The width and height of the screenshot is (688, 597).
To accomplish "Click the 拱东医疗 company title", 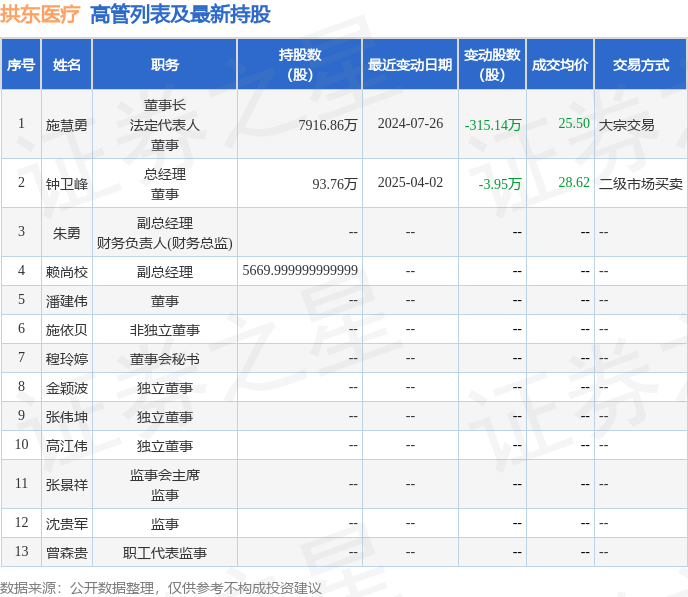I will pos(40,14).
